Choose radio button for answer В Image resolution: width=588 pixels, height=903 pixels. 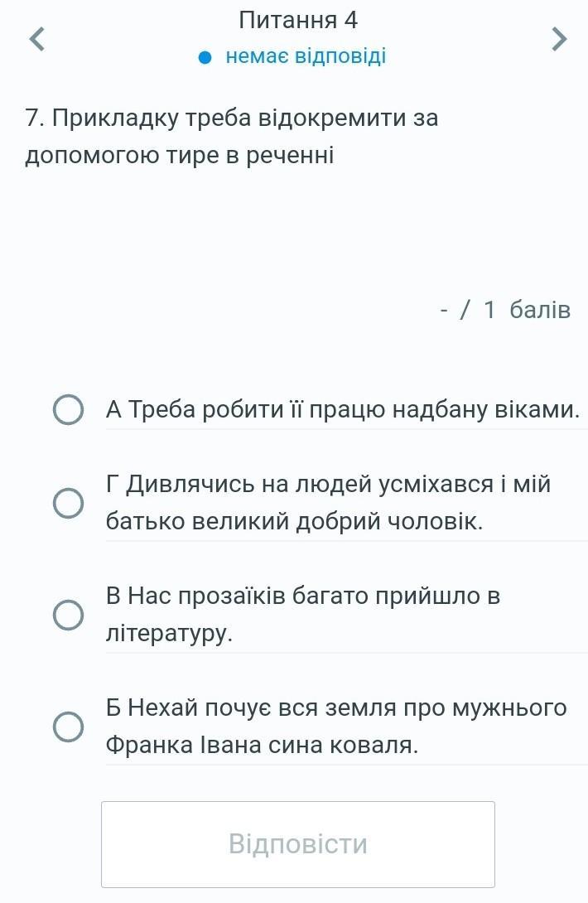click(68, 615)
